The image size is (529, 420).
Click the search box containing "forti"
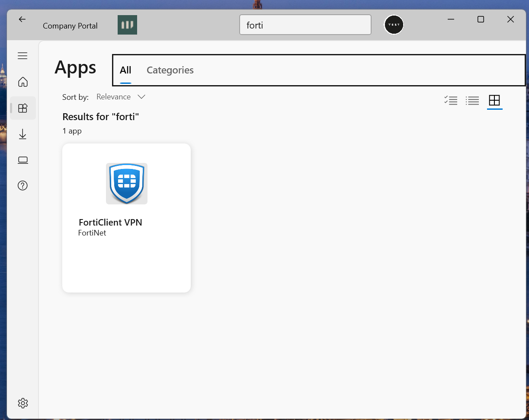[x=305, y=25]
